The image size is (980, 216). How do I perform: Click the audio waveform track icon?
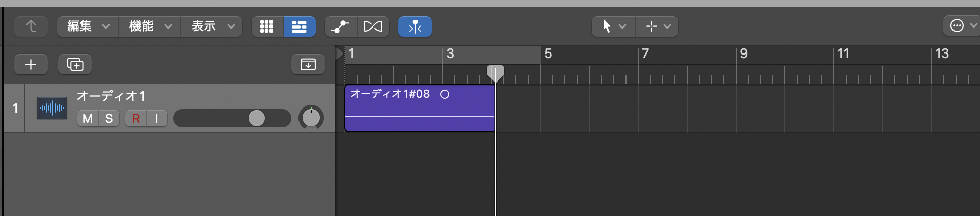52,108
